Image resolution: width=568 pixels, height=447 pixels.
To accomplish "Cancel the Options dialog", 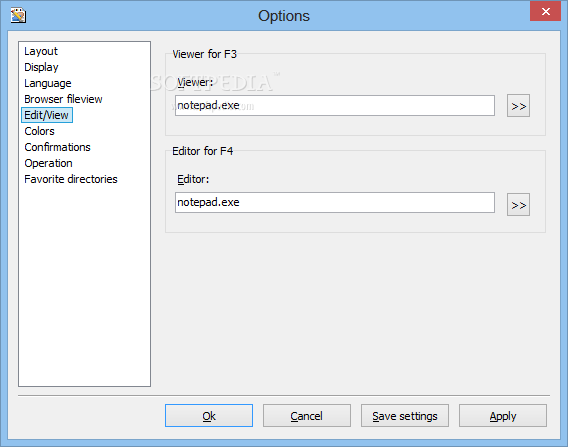I will tap(307, 416).
